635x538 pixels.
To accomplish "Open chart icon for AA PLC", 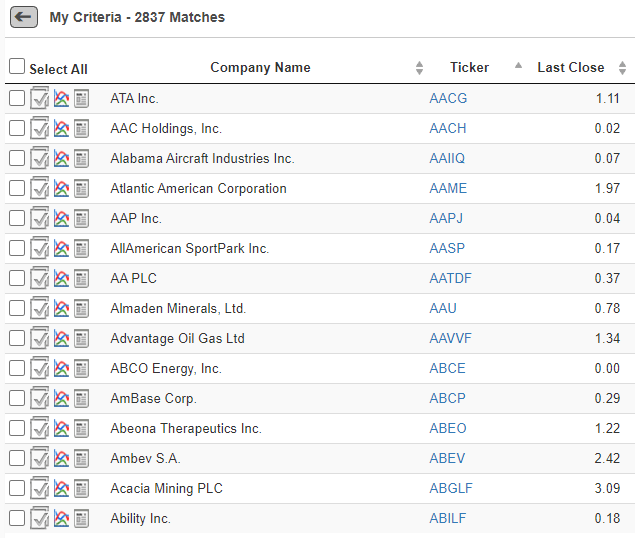I will tap(62, 278).
